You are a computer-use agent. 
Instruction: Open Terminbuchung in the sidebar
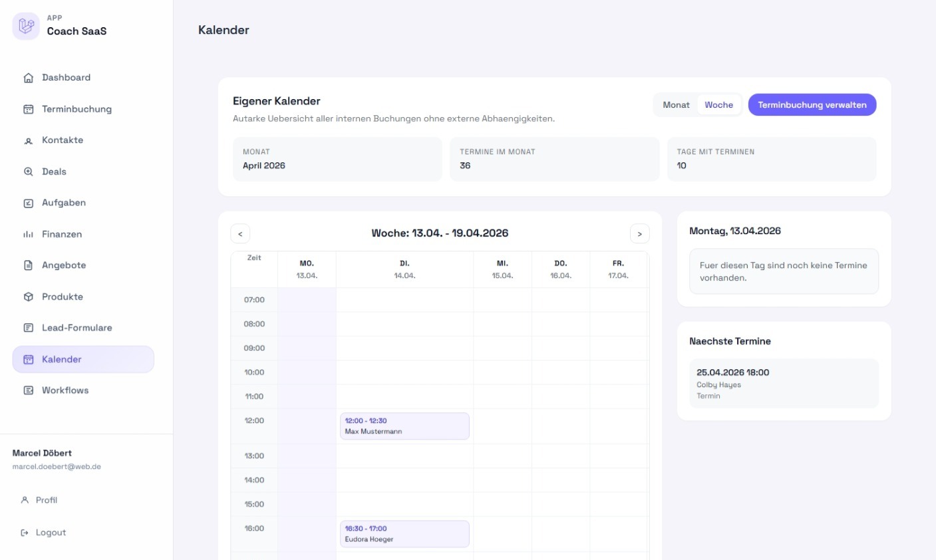(83, 109)
